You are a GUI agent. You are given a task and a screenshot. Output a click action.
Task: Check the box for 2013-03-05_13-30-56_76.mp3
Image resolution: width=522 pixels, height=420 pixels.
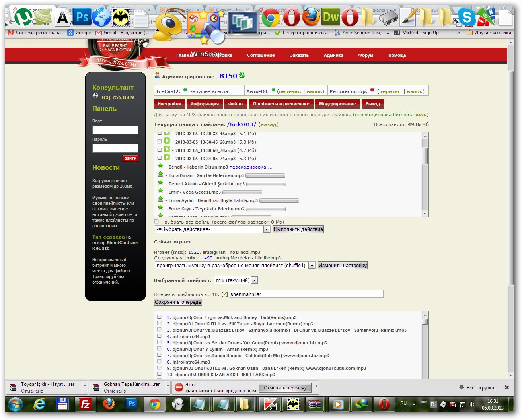(160, 150)
